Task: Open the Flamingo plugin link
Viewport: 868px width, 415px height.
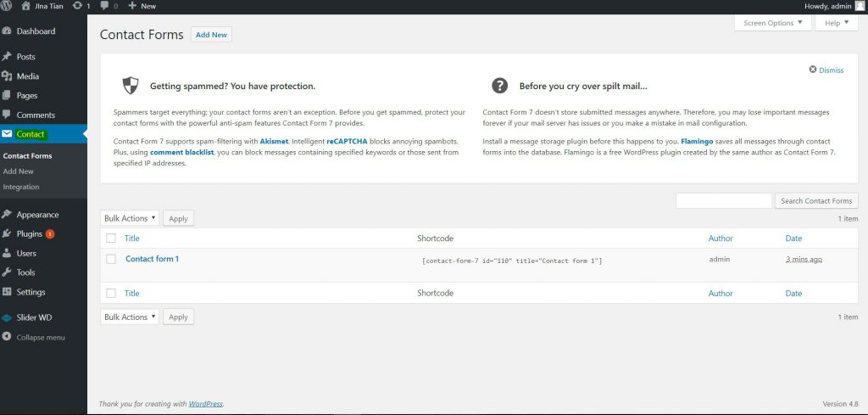Action: [x=698, y=141]
